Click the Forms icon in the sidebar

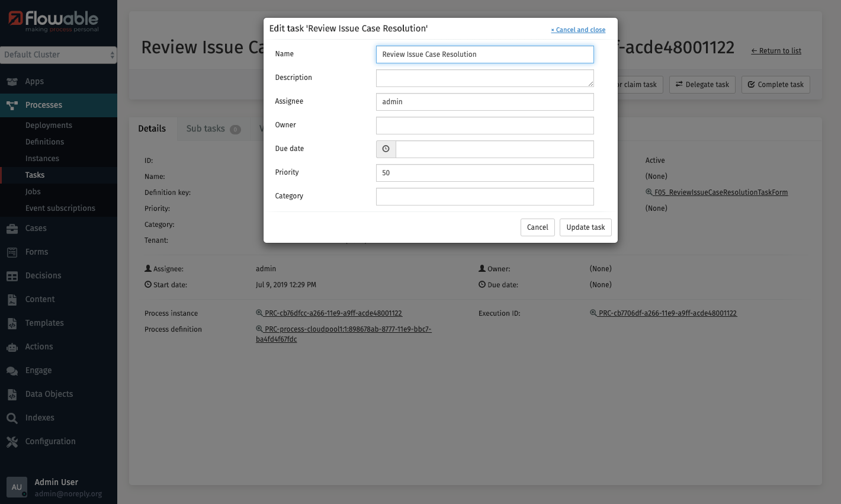pyautogui.click(x=12, y=252)
